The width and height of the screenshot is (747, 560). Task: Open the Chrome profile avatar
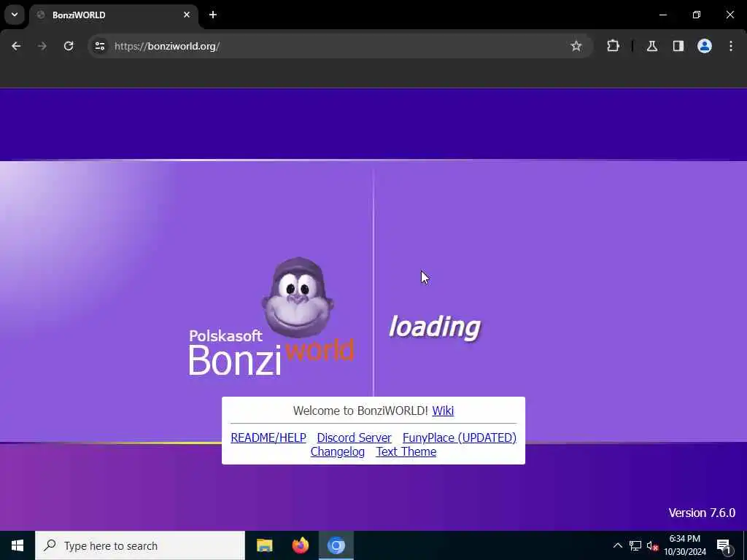[x=705, y=46]
